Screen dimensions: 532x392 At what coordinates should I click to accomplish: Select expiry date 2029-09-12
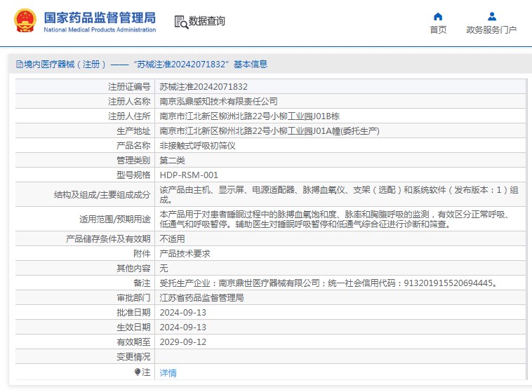(x=183, y=342)
